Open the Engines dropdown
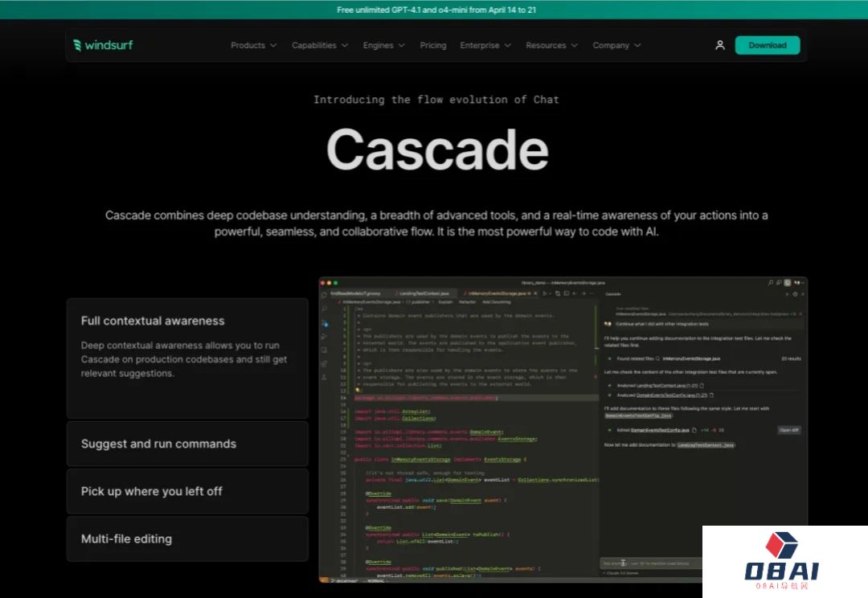Screen dimensions: 868x598 [x=383, y=45]
